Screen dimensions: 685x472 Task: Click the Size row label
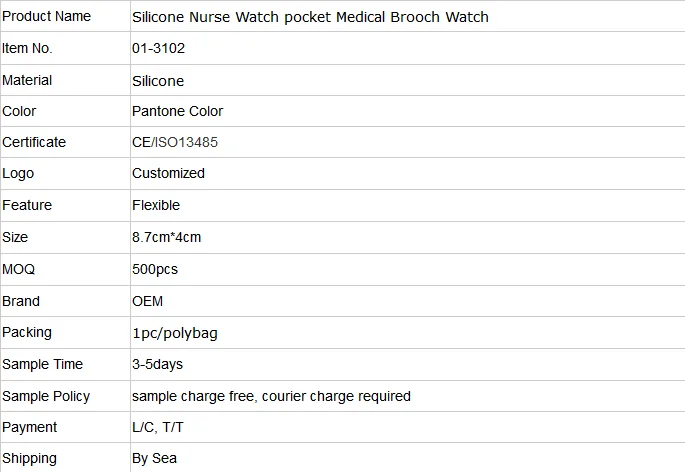[x=16, y=237]
